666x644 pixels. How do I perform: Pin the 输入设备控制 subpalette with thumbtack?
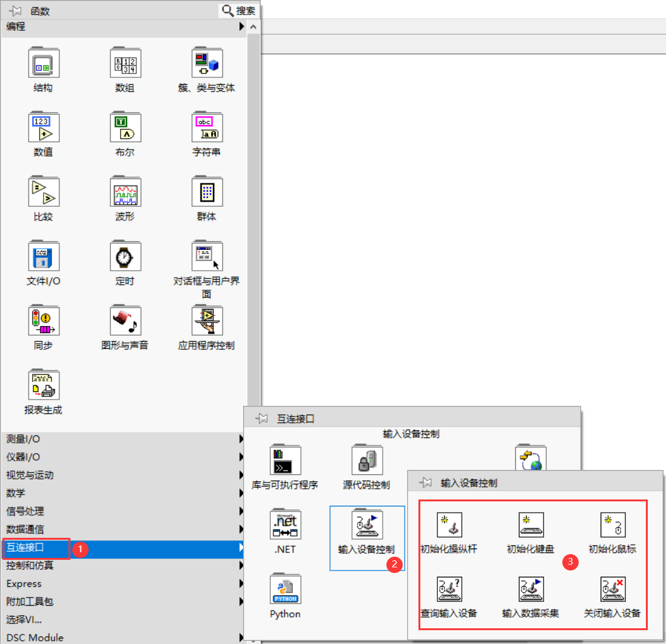click(x=425, y=483)
